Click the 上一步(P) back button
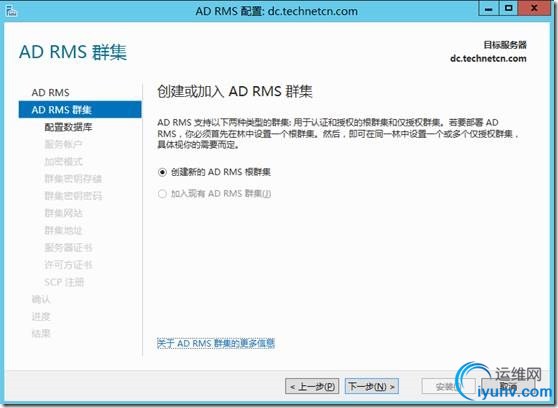 312,386
